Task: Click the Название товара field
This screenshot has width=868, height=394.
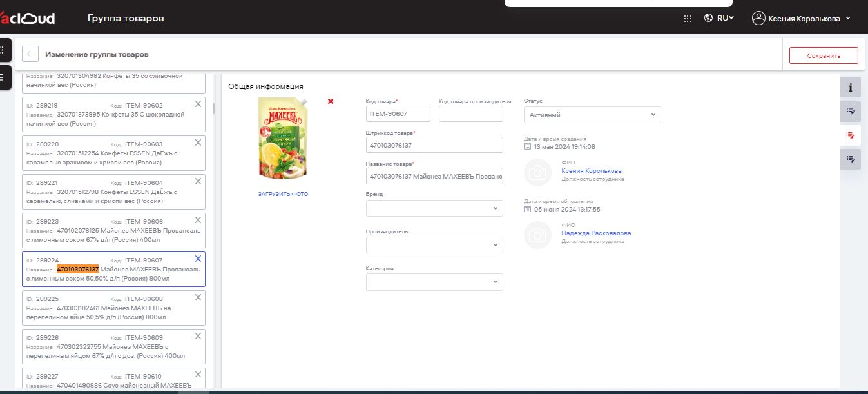Action: [434, 176]
